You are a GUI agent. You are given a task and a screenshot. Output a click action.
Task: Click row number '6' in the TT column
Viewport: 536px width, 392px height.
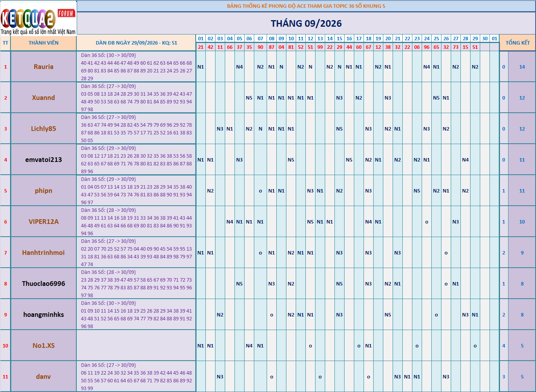click(5, 222)
